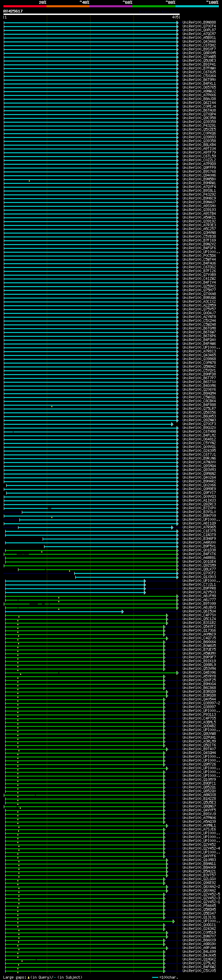222x980 pixels.
Task: Click the UniRef100_B8LKB4 label
Action: pyautogui.click(x=199, y=145)
